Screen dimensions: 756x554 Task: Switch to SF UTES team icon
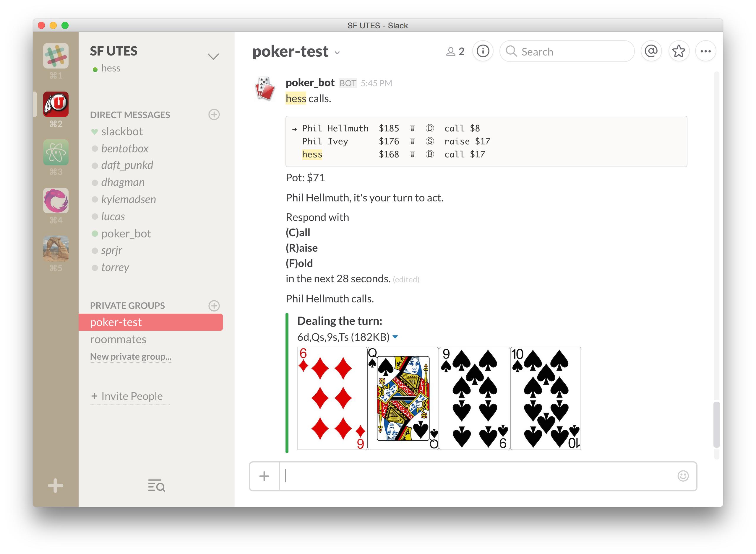click(x=56, y=104)
